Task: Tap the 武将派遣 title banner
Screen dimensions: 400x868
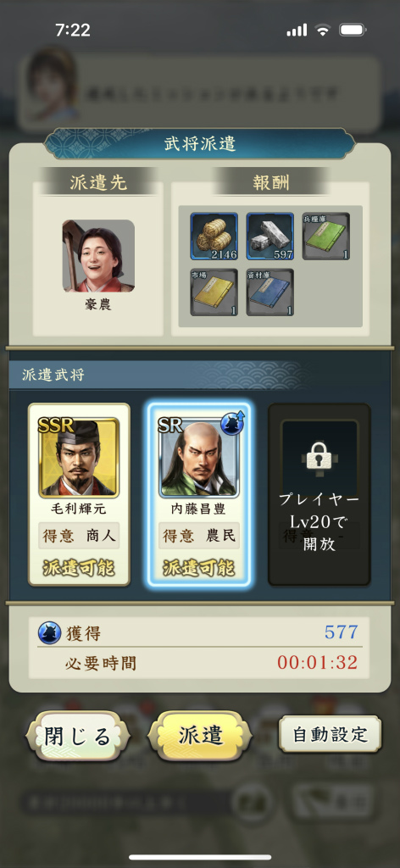Action: (x=200, y=143)
